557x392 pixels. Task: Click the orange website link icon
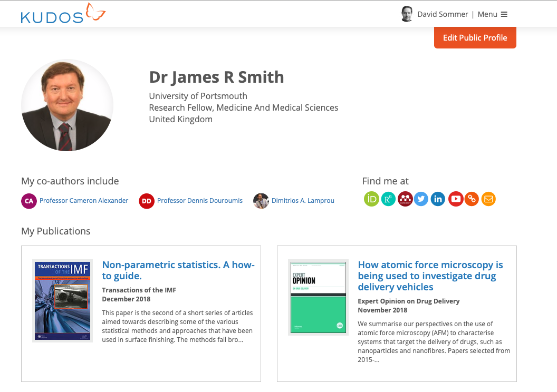472,199
